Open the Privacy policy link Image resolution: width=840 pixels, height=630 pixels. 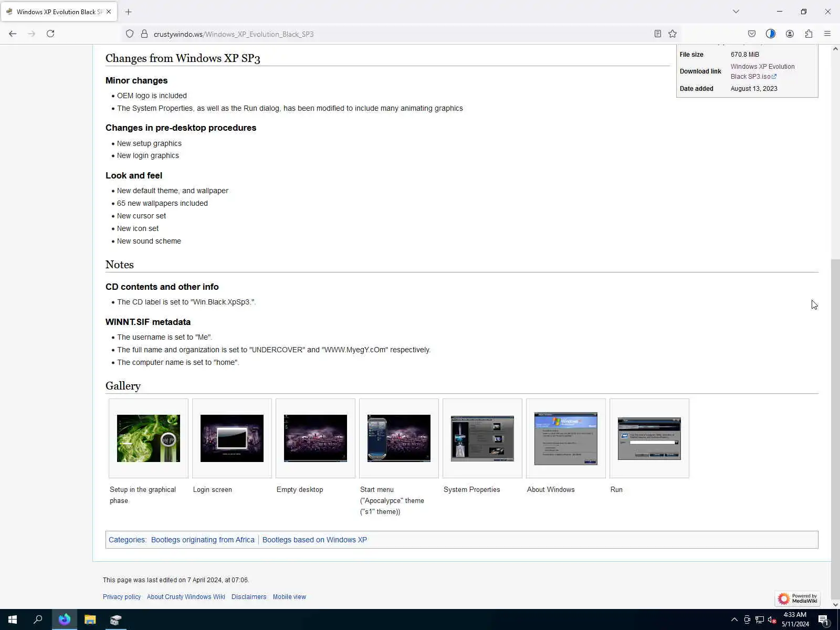coord(122,597)
